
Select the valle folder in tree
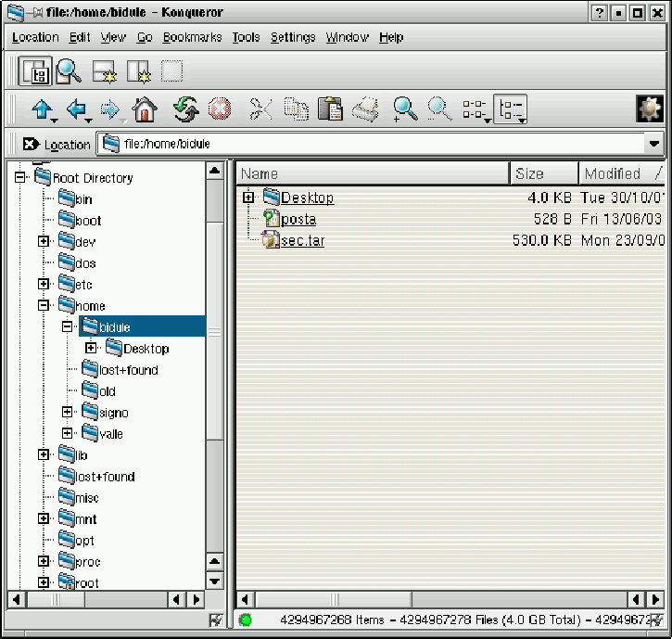pos(111,434)
